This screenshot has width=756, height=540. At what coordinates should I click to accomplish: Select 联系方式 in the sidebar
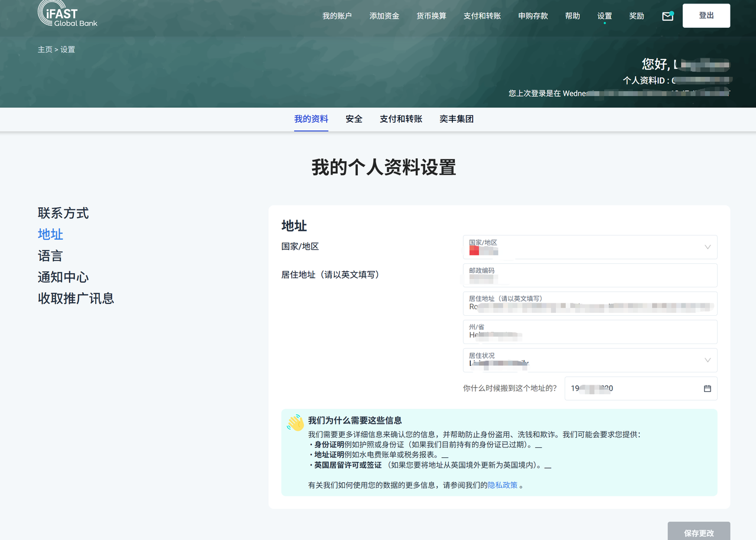[x=63, y=213]
